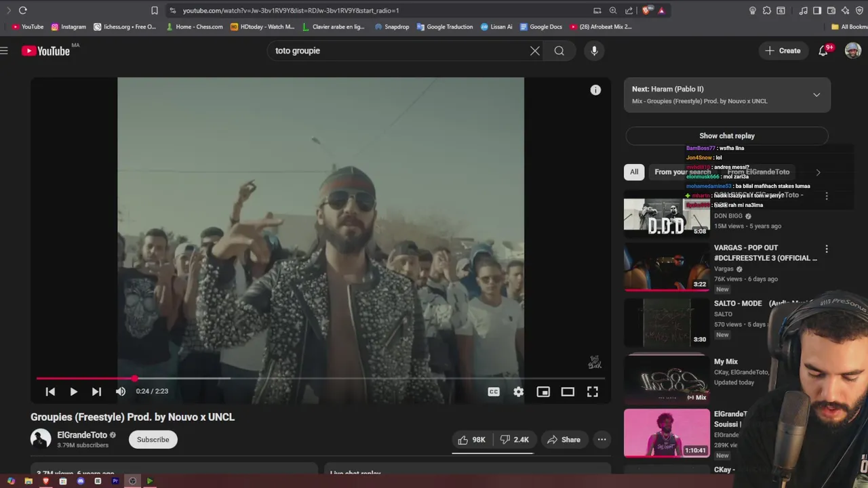Click the zoom magnifier icon in the address bar

coord(613,10)
